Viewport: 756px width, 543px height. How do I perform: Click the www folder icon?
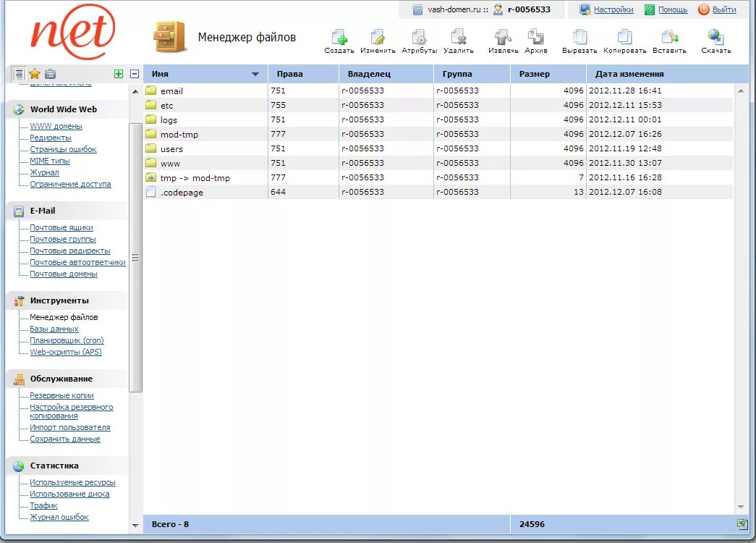click(x=151, y=163)
